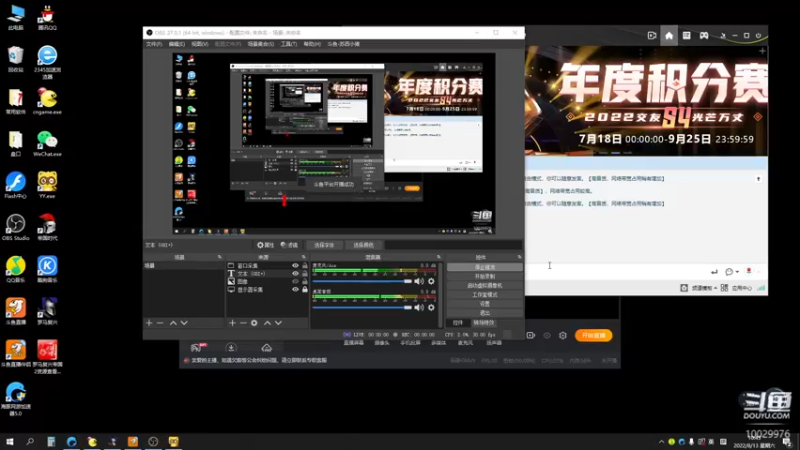This screenshot has width=800, height=450.
Task: Open OBS Studio desktop shortcut
Action: [16, 228]
